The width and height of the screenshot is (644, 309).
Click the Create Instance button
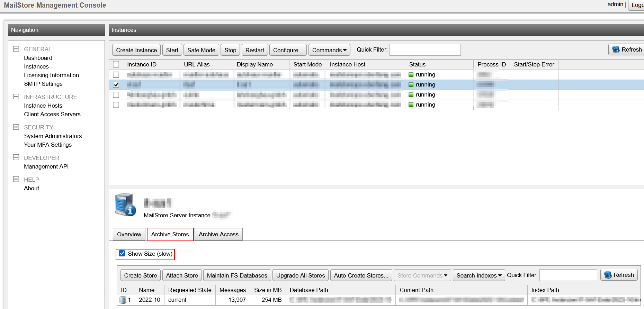[136, 50]
